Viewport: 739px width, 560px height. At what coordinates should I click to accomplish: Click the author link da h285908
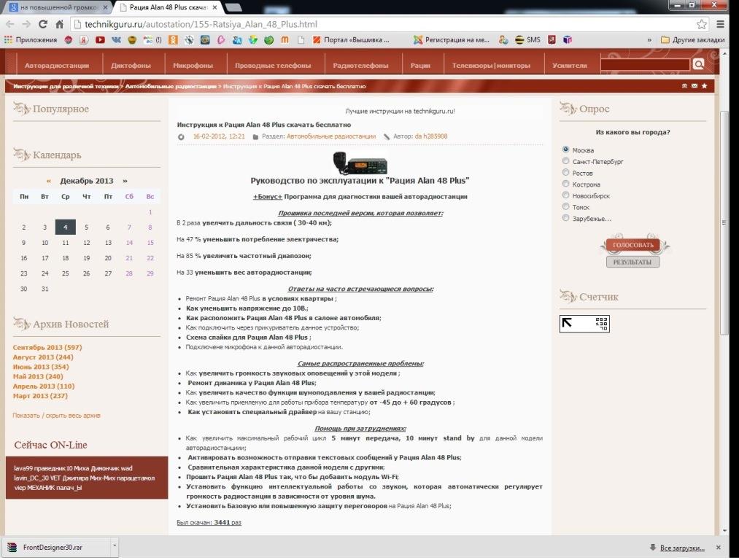430,136
